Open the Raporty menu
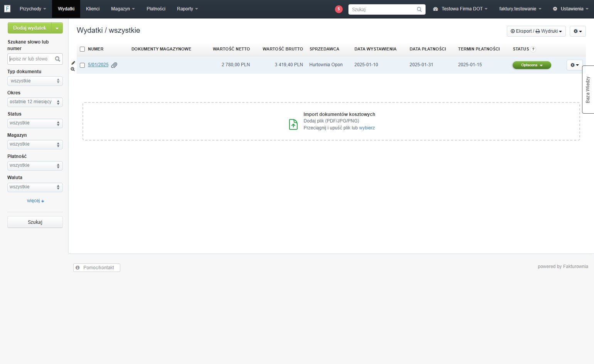 [187, 9]
